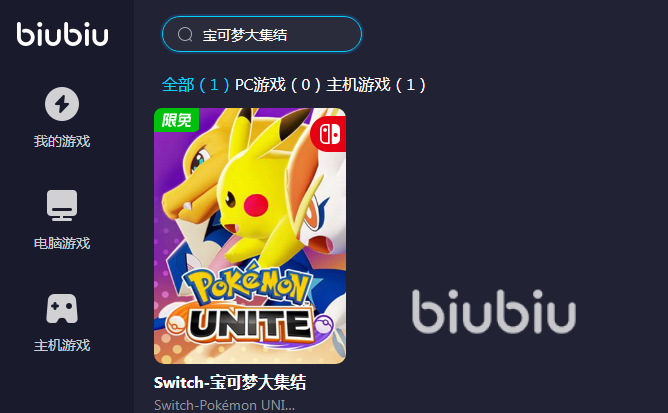The height and width of the screenshot is (413, 668).
Task: Click the biubiu logo in sidebar top
Action: pyautogui.click(x=62, y=34)
